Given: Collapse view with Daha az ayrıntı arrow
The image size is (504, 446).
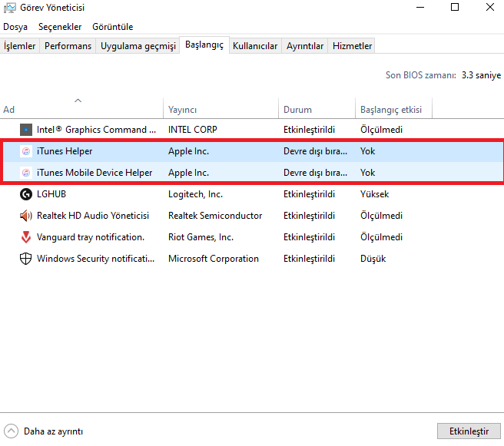Looking at the screenshot, I should click(12, 431).
